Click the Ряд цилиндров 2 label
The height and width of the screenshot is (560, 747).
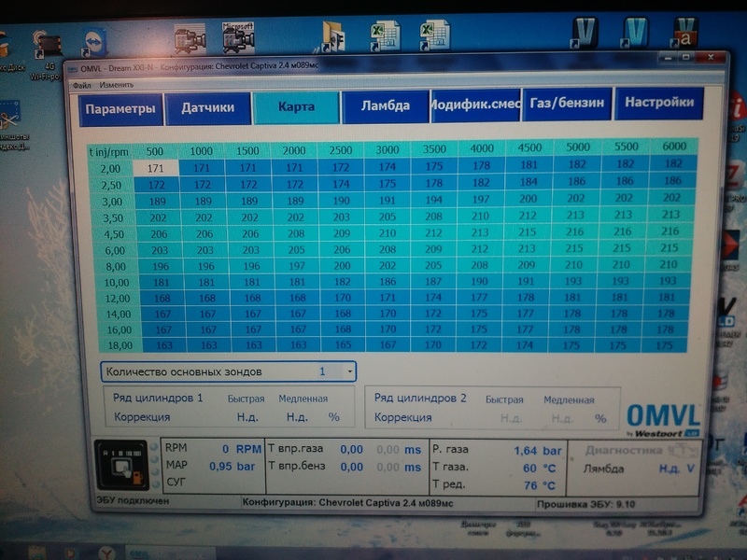pos(420,399)
